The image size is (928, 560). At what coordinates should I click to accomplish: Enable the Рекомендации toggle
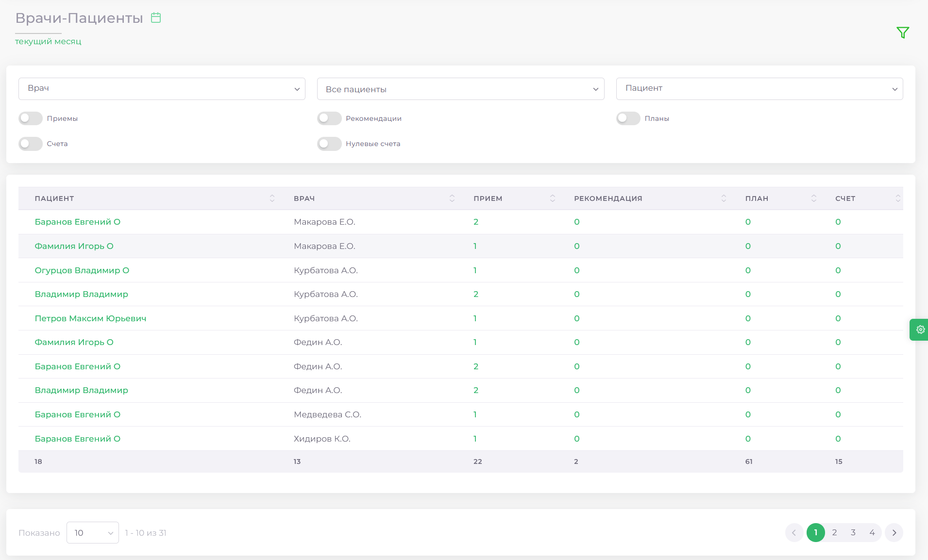329,118
